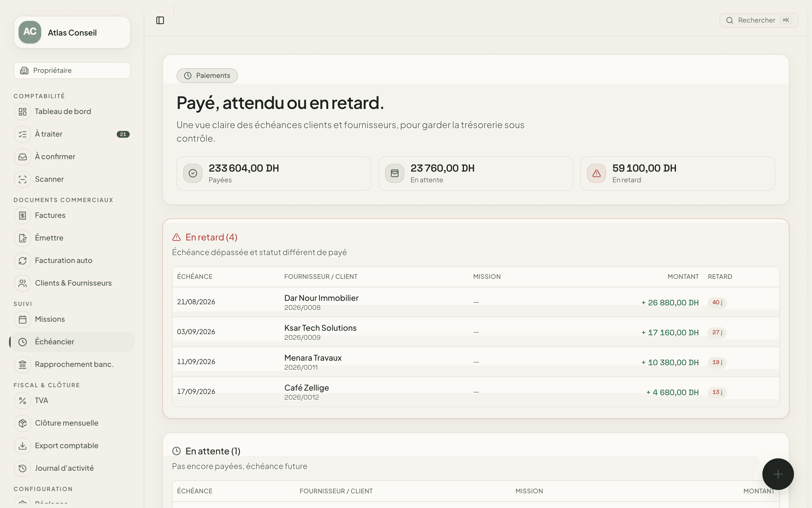Open the Scanner icon

tap(23, 179)
